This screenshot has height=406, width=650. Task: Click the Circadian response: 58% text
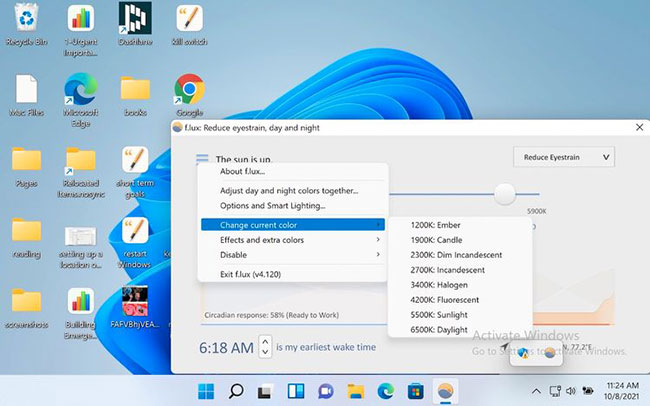click(271, 315)
